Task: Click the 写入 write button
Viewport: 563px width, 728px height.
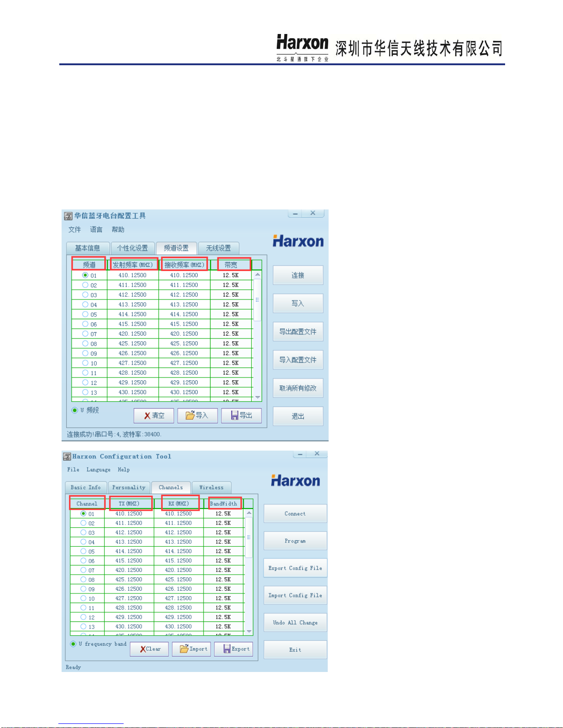Action: coord(298,304)
